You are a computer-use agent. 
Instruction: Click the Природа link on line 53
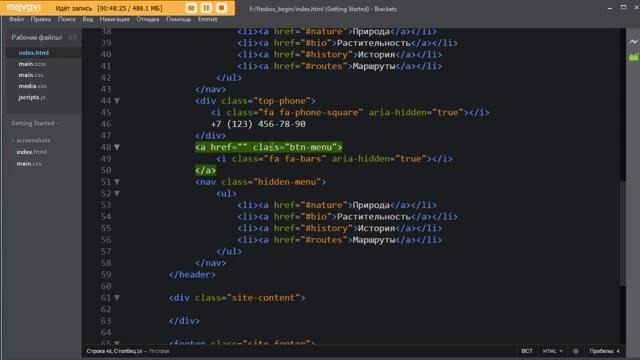371,205
